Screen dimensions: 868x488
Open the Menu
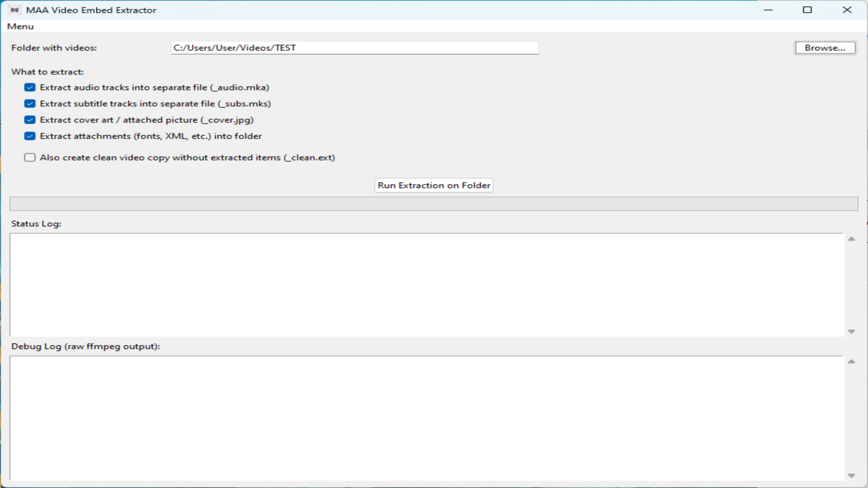coord(20,26)
